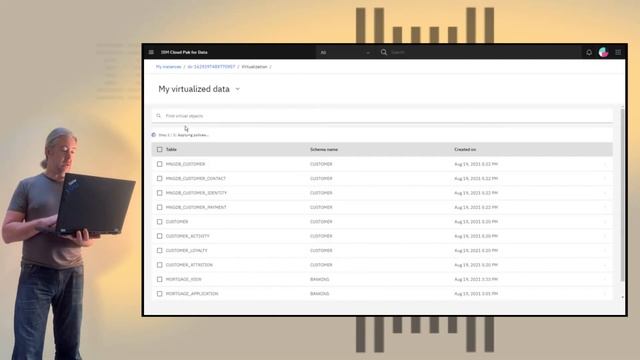
Task: Open the instance ID breadcrumb link
Action: click(211, 67)
